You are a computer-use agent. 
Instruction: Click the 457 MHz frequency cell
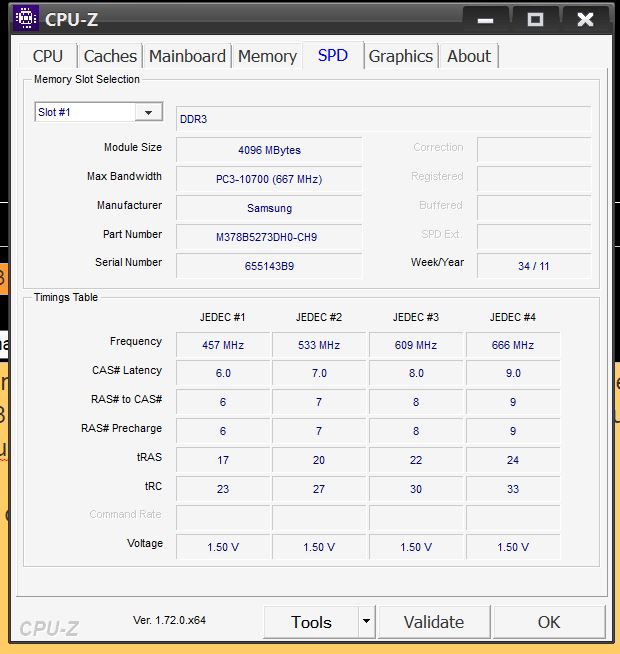[223, 345]
